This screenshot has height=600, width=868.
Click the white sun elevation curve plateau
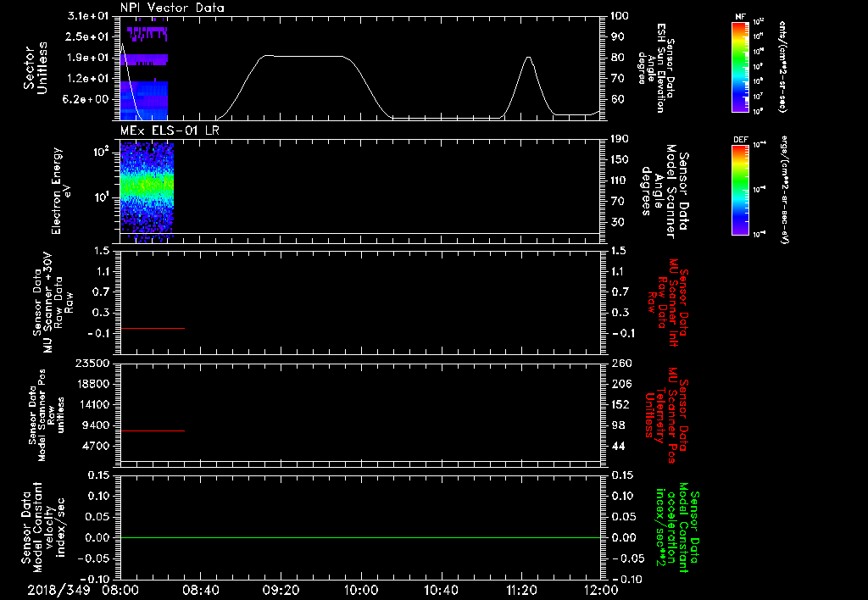(x=303, y=56)
